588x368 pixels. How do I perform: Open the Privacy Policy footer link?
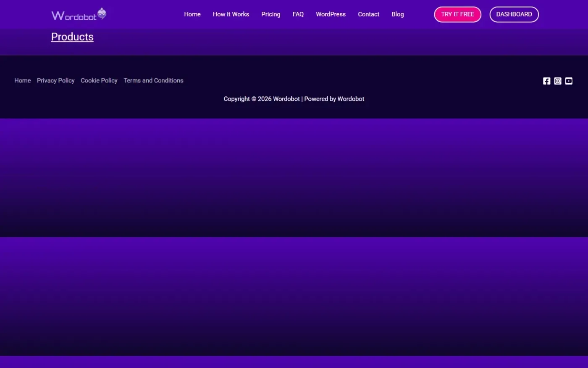click(56, 80)
